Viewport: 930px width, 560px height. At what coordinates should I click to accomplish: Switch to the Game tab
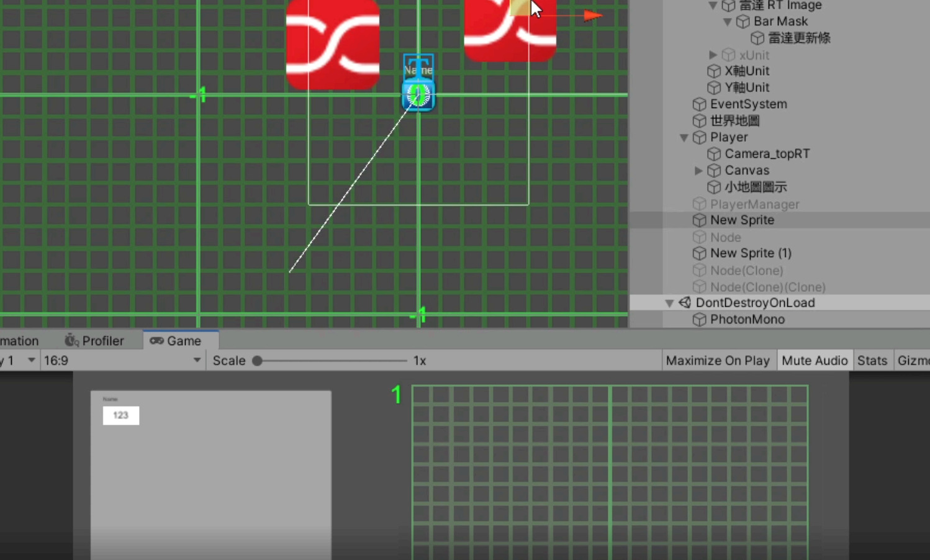tap(184, 340)
